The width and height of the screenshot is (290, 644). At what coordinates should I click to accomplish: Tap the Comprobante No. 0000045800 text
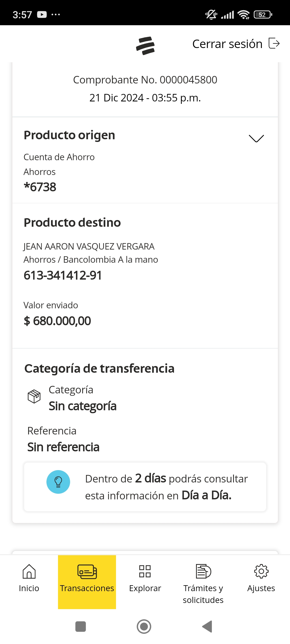145,80
